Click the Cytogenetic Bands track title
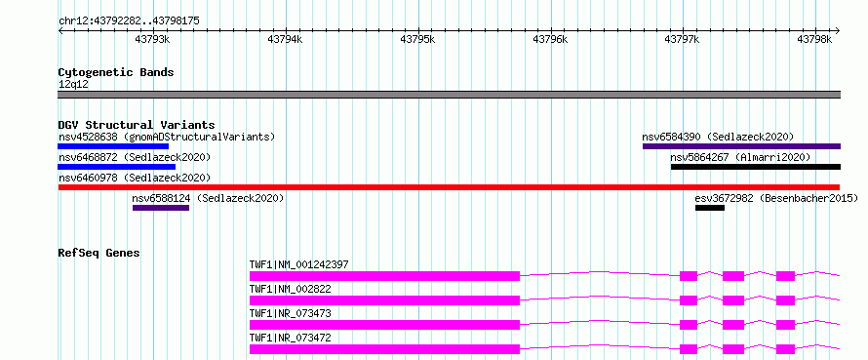 tap(116, 72)
